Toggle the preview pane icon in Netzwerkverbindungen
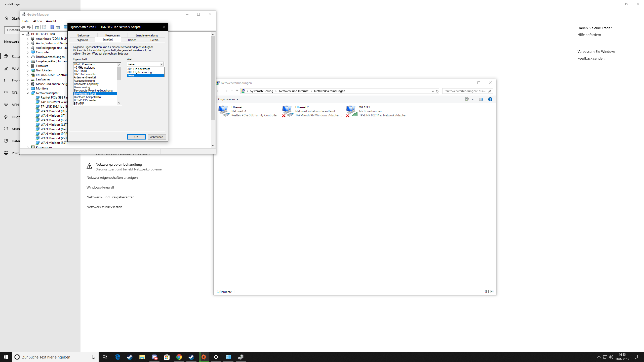The image size is (644, 362). coord(481,99)
